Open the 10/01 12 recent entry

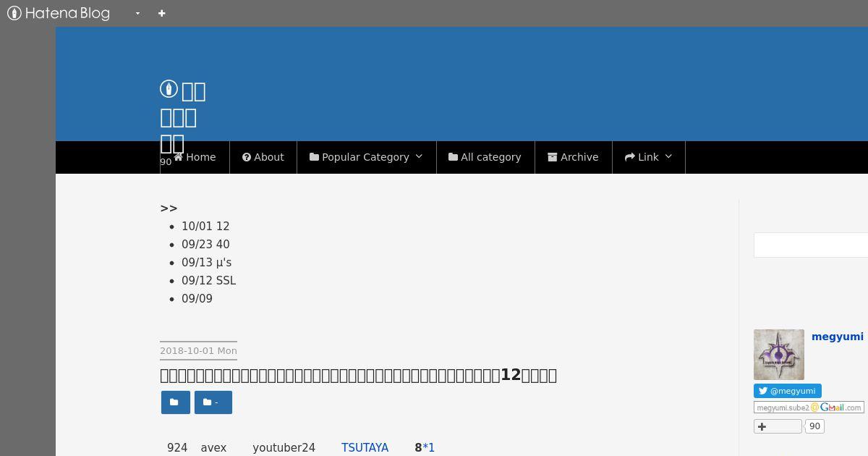[x=205, y=227]
